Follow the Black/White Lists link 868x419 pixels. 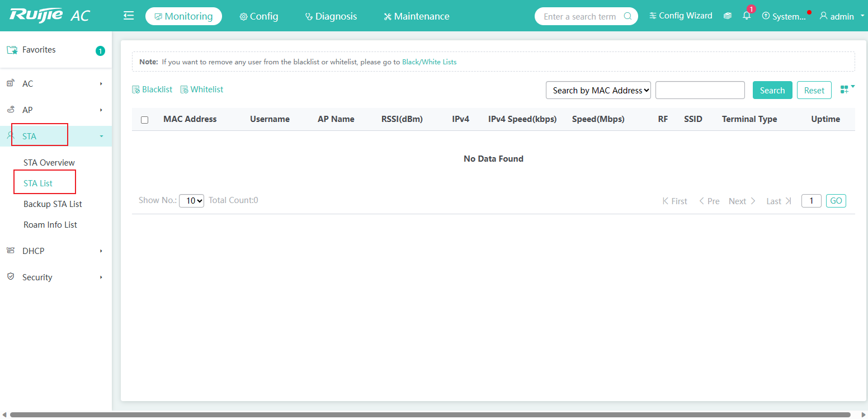pos(430,62)
